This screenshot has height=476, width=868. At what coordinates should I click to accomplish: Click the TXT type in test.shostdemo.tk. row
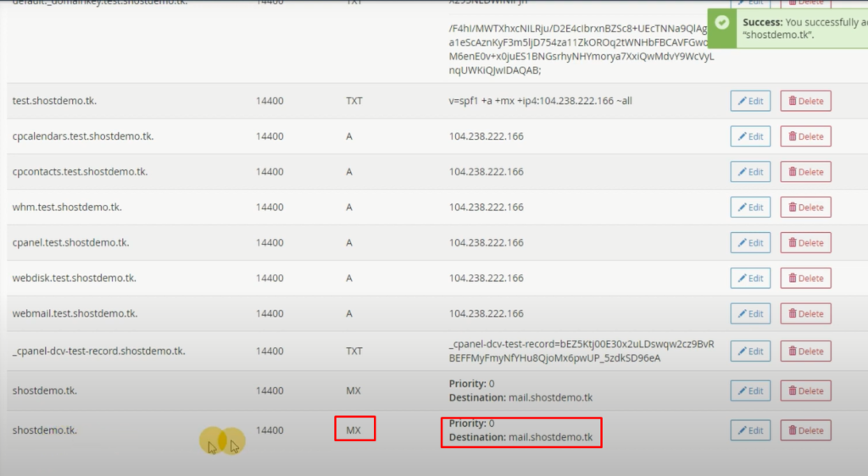pos(354,101)
